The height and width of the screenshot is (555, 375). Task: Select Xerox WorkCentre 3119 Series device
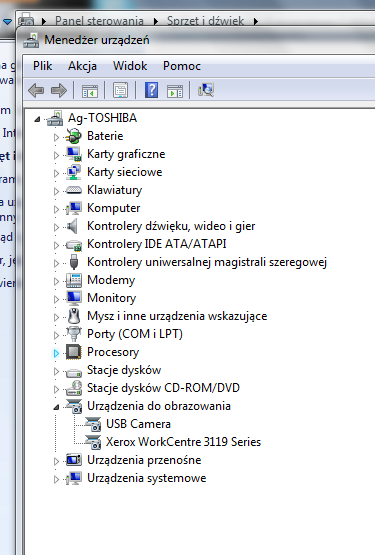point(183,442)
